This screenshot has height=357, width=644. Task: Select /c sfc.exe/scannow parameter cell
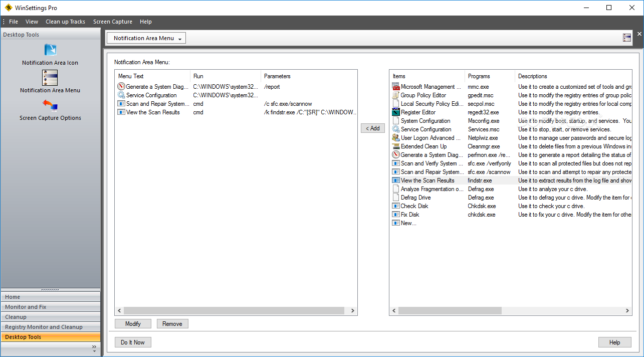click(x=288, y=104)
